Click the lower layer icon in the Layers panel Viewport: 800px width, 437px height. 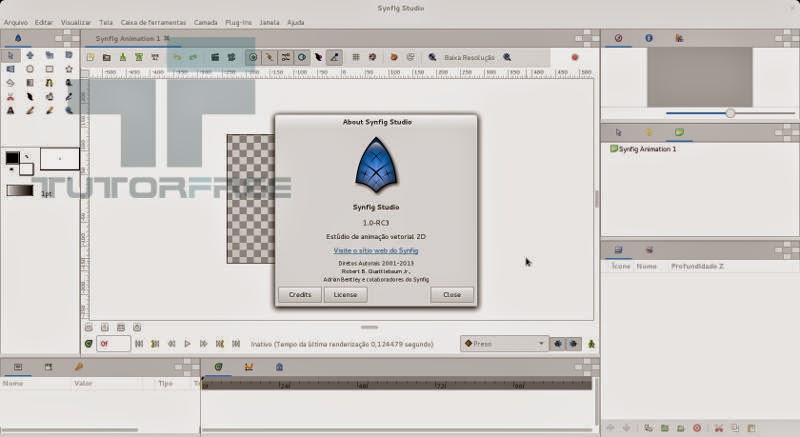click(627, 428)
